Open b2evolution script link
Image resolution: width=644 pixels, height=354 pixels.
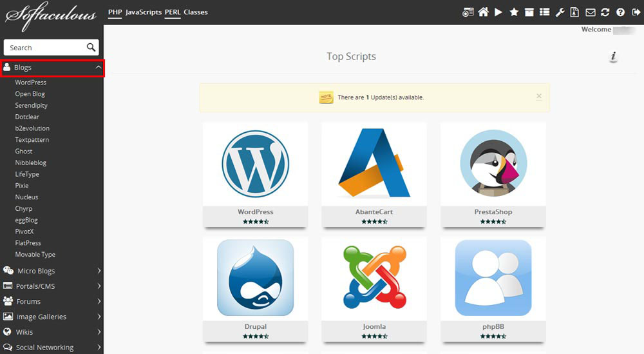[x=32, y=128]
